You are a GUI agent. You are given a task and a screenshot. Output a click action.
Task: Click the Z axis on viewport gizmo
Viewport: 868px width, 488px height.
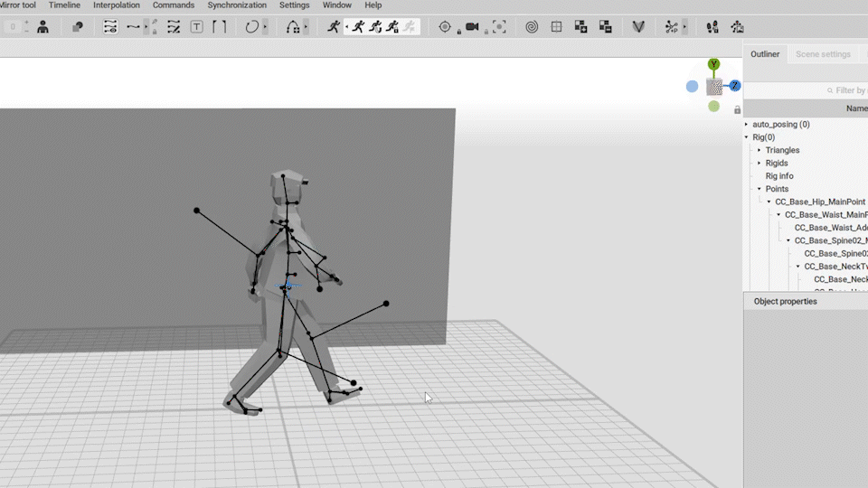(x=734, y=85)
